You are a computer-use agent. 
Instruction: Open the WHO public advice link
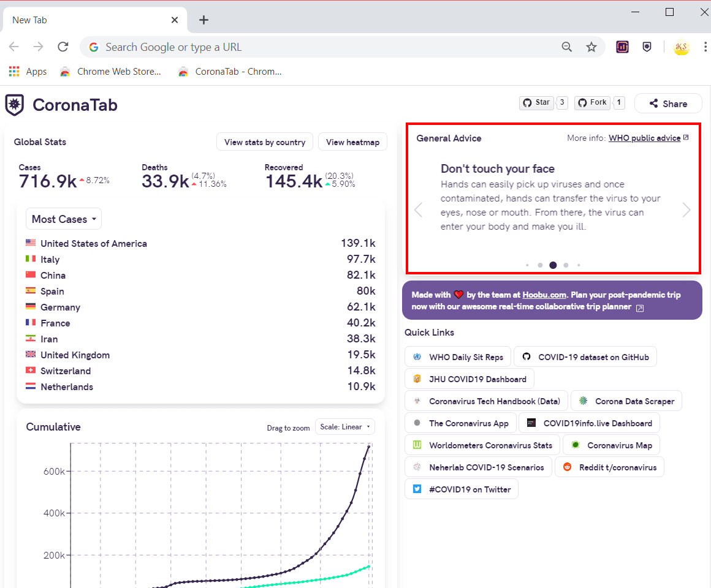click(644, 138)
